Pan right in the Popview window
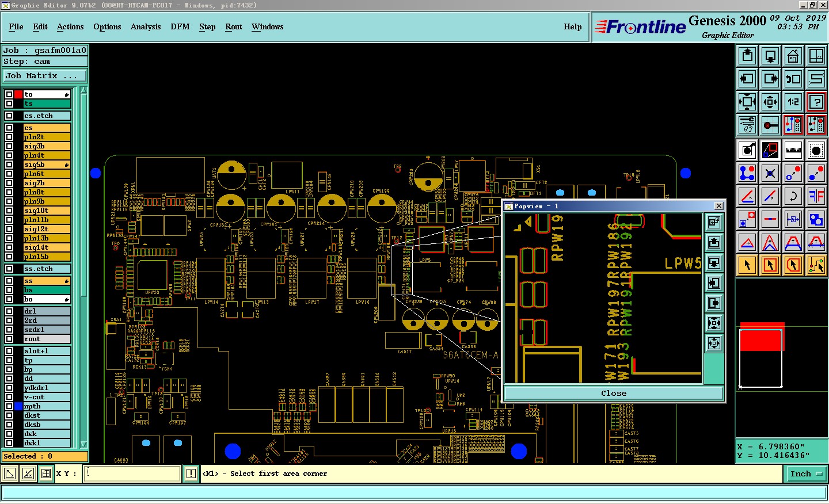Image resolution: width=829 pixels, height=504 pixels. click(x=714, y=303)
